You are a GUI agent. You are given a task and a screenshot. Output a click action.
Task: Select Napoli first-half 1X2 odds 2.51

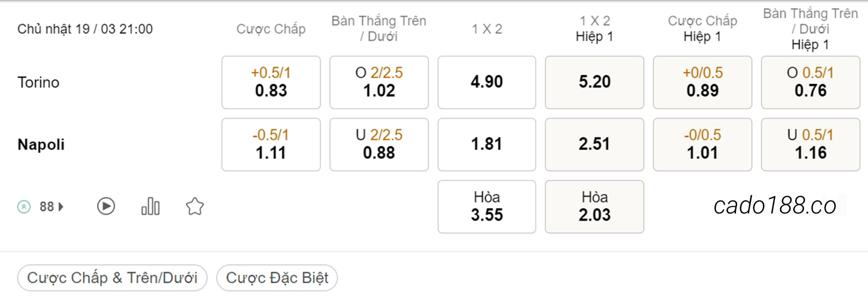coord(594,145)
